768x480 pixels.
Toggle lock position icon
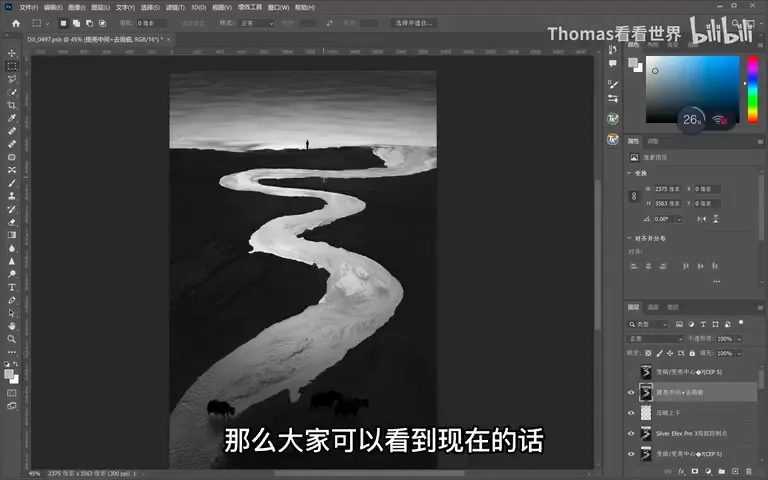(x=670, y=353)
